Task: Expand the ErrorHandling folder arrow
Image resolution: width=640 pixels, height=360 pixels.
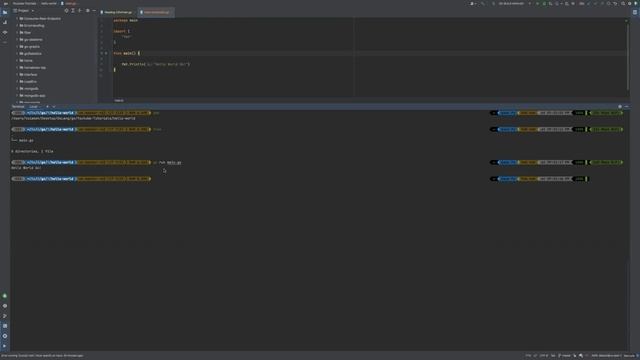Action: click(17, 25)
